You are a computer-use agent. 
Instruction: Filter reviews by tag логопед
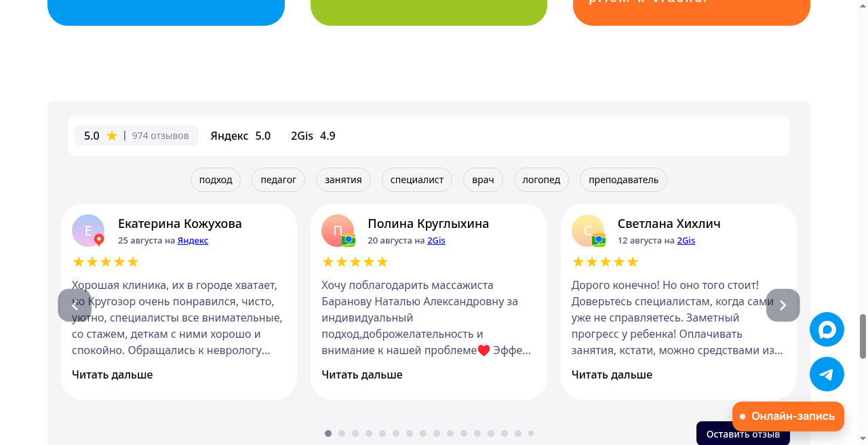point(541,180)
